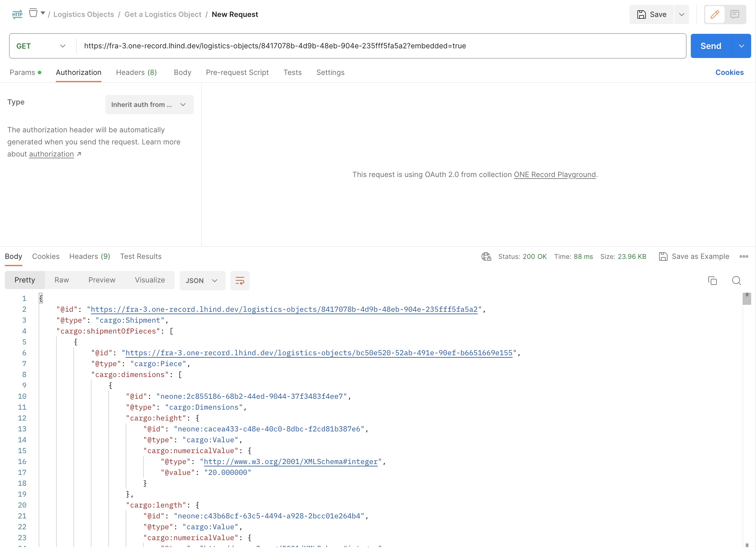
Task: Click the network globe lock icon
Action: [x=486, y=256]
